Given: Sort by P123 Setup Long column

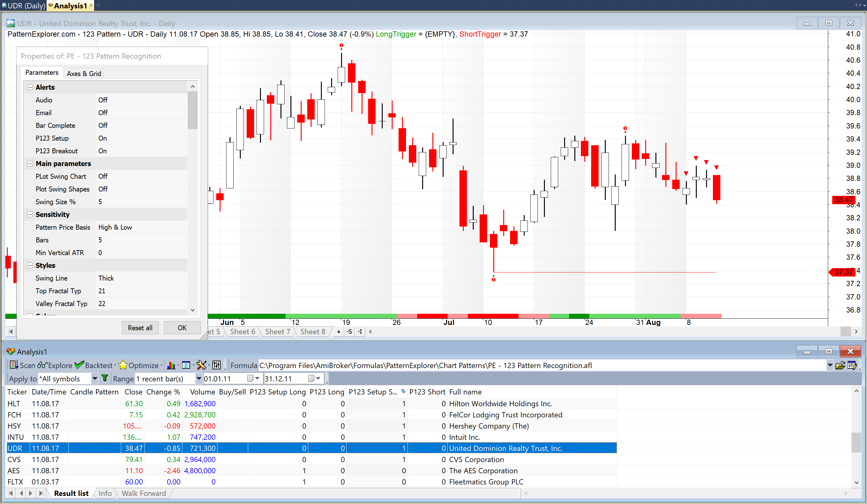Looking at the screenshot, I should [x=277, y=392].
